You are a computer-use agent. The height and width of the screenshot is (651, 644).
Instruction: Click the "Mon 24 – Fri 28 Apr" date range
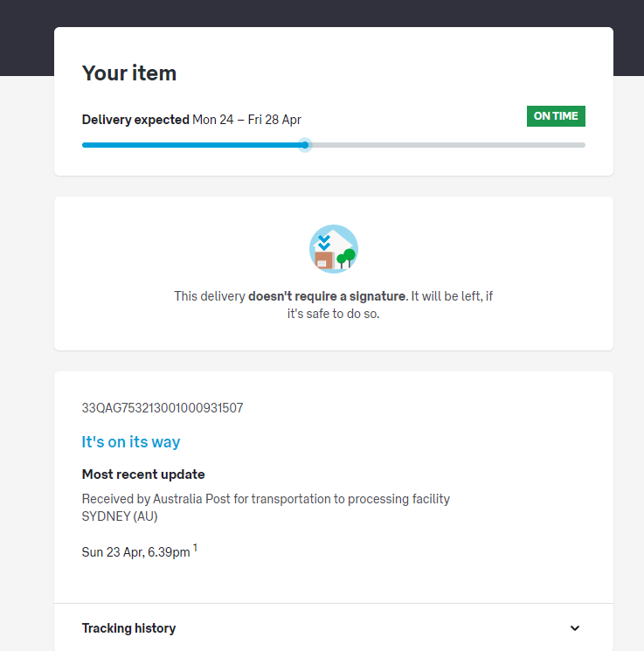246,120
